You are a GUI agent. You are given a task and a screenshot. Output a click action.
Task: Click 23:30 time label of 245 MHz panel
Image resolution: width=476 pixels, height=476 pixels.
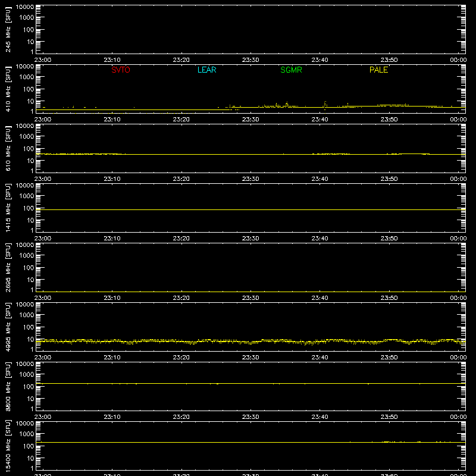click(250, 60)
